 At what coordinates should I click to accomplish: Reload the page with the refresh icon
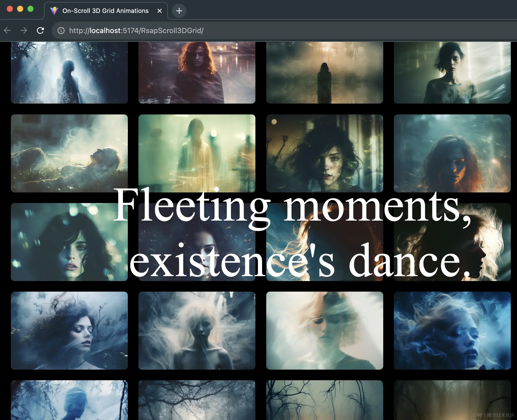pos(40,30)
